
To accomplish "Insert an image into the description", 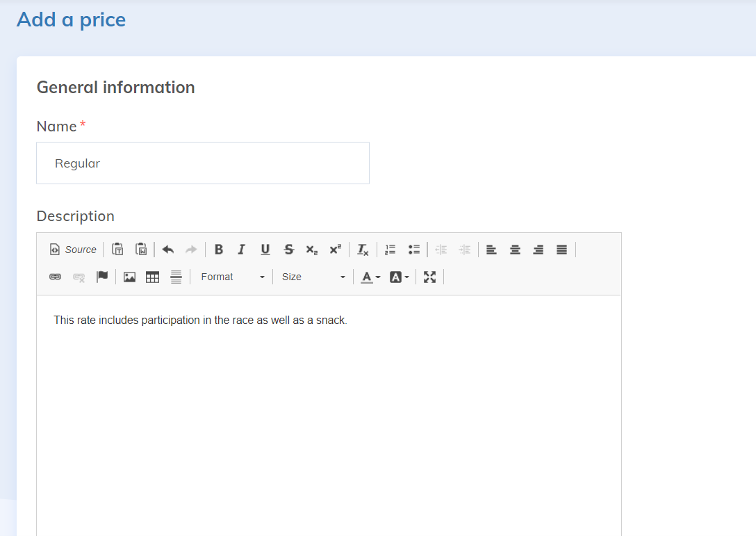I will coord(129,277).
